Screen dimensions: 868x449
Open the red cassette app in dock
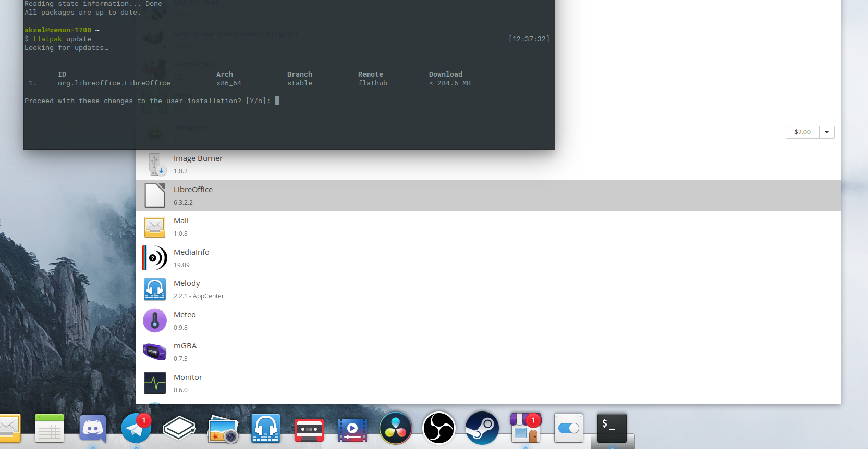click(x=309, y=430)
